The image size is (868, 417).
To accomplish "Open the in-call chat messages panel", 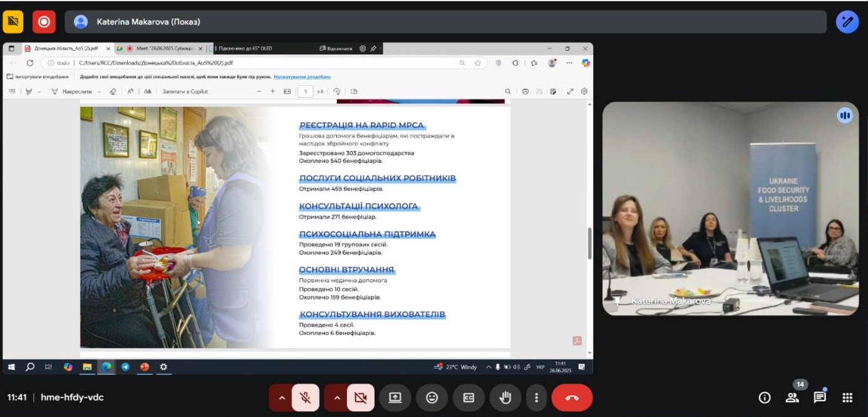I will click(x=820, y=398).
